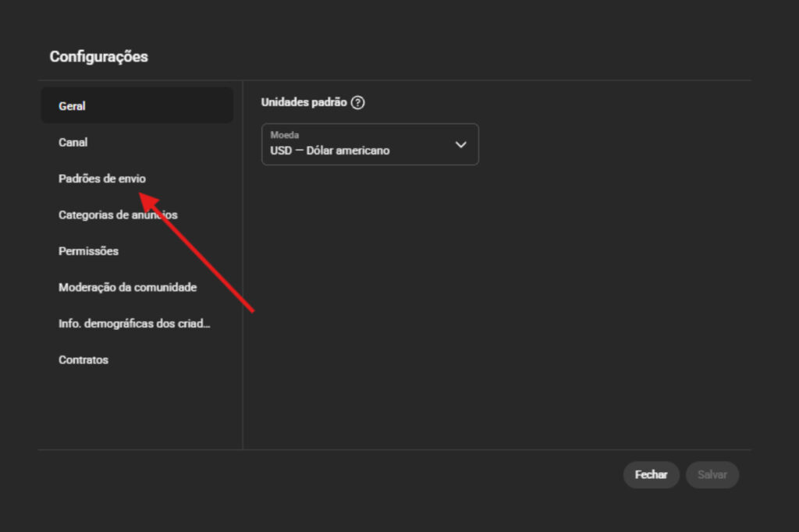Open the Moeda currency dropdown
Screen dimensions: 799x532
tap(370, 144)
